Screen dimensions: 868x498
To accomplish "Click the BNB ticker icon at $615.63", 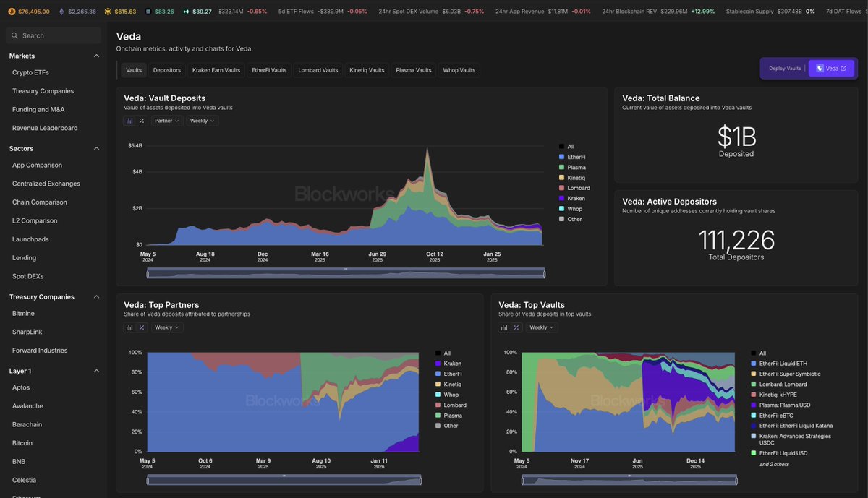I will (x=108, y=12).
